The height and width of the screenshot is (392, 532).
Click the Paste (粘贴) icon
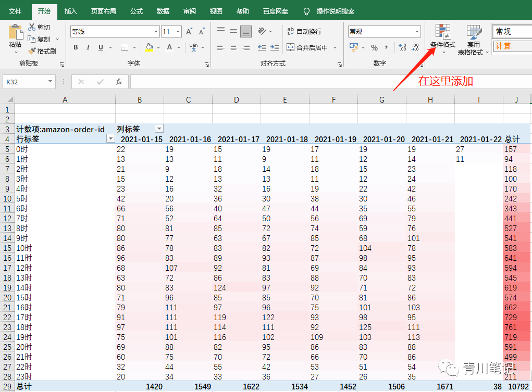[x=15, y=32]
